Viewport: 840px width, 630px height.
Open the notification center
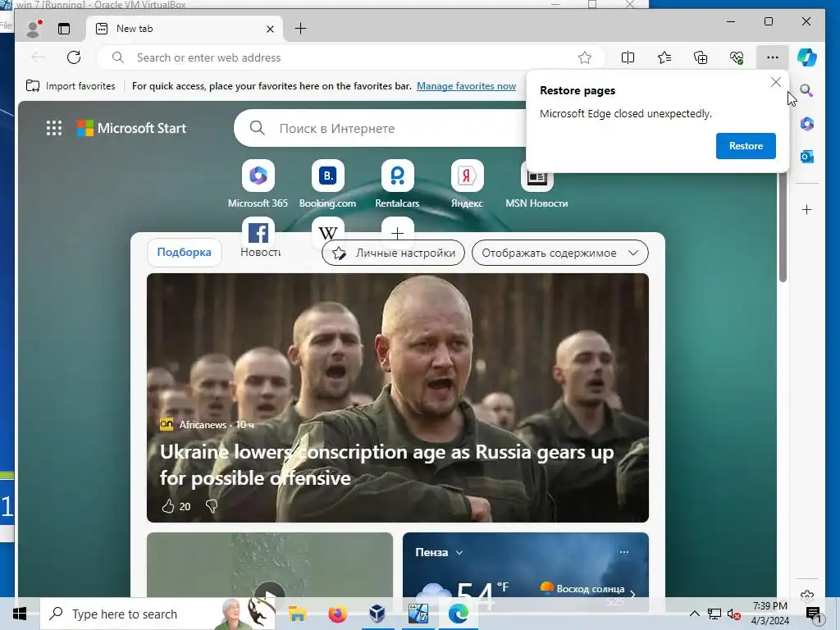point(813,614)
